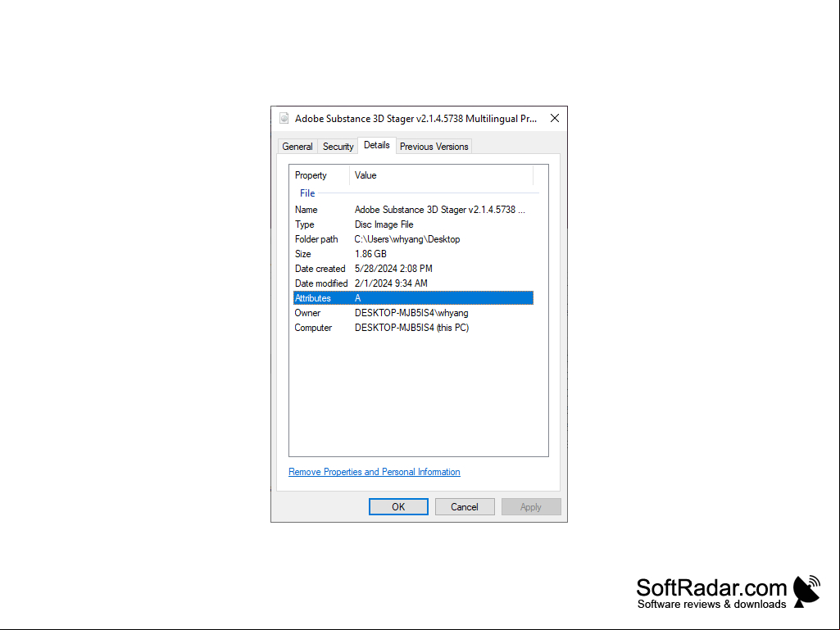Click the disc image file icon in title bar
This screenshot has height=630, width=840.
pos(284,119)
